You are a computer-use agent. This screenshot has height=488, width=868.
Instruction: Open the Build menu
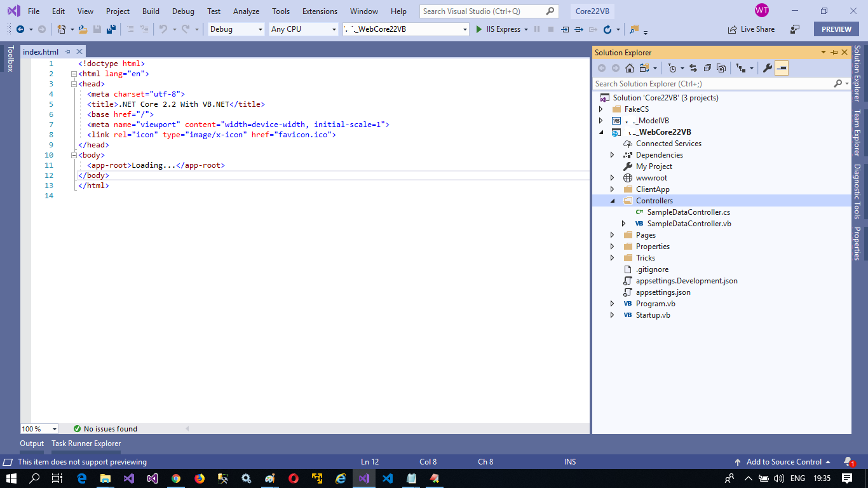pyautogui.click(x=151, y=11)
